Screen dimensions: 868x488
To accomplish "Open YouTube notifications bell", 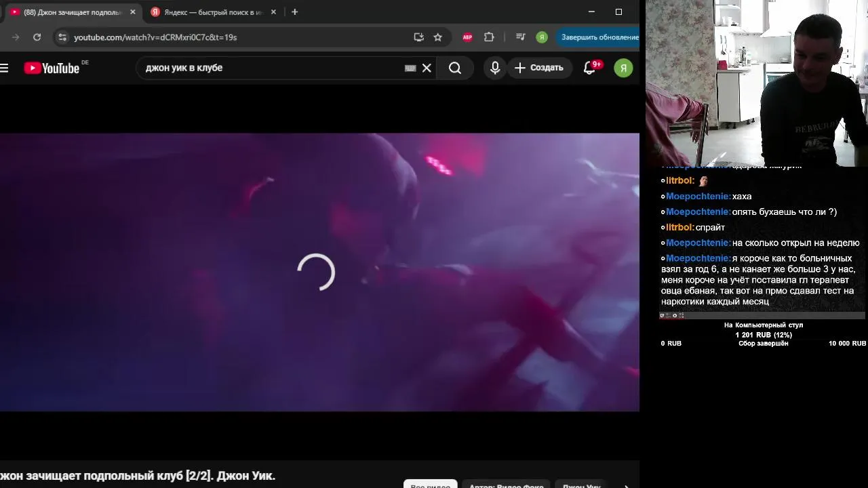I will (x=589, y=68).
